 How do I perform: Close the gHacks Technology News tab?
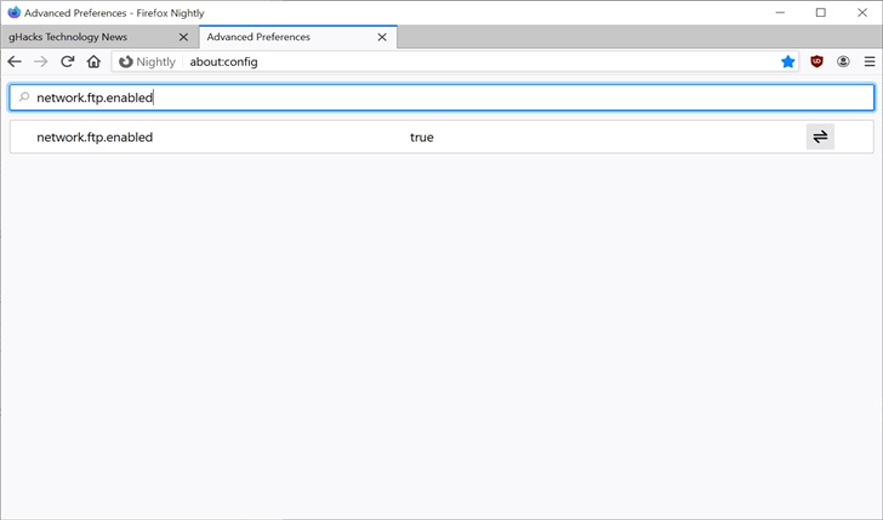point(183,37)
